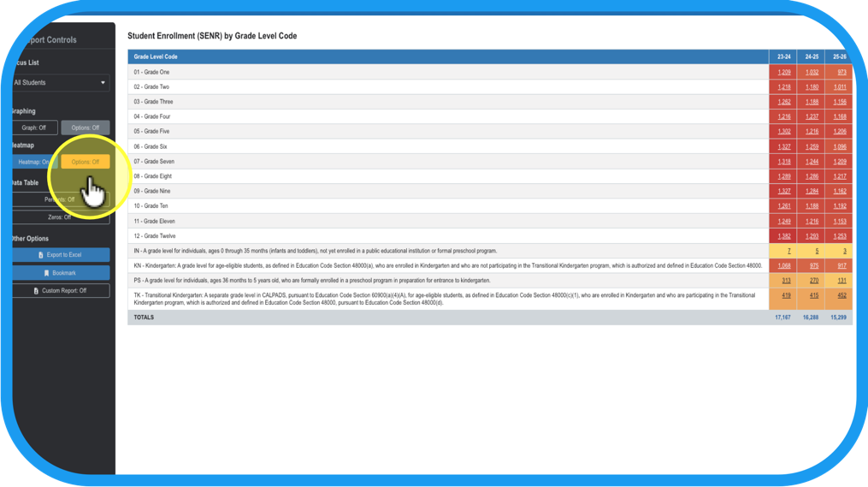Click the Export to Excel file icon
Viewport: 868px width, 487px height.
click(x=40, y=255)
